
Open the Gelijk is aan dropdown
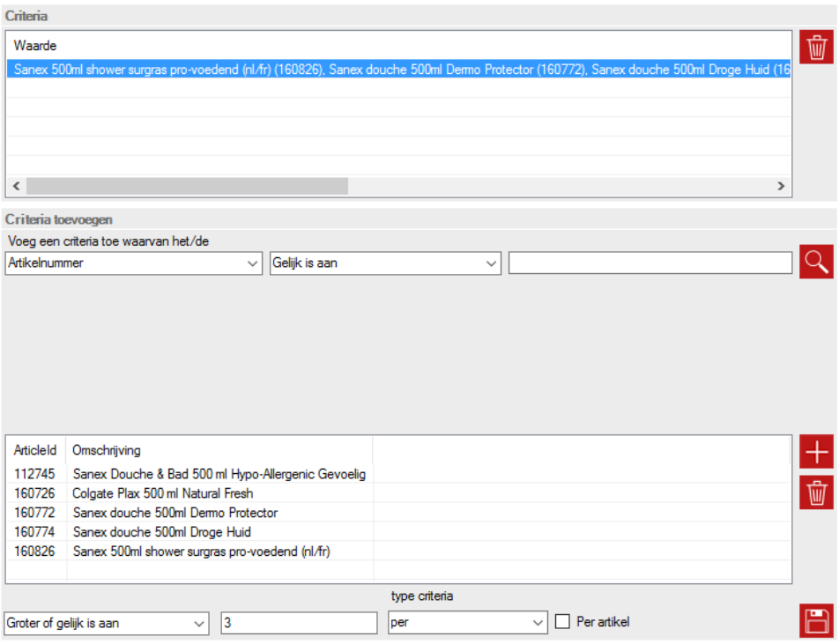385,263
